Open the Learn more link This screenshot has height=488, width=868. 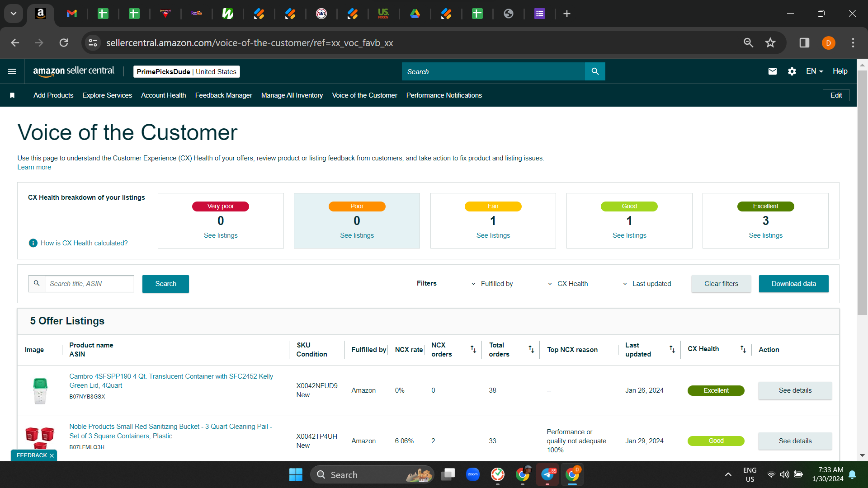pos(34,167)
